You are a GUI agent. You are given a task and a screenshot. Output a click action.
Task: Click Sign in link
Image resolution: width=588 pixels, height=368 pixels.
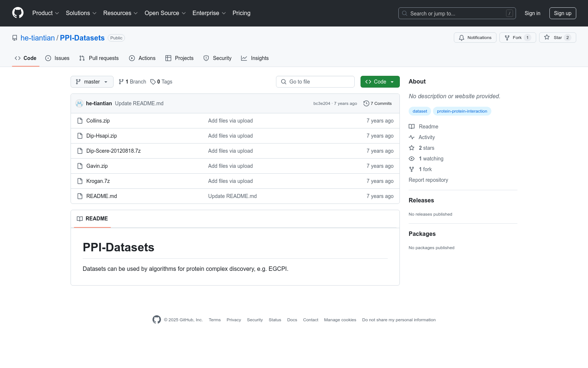pyautogui.click(x=533, y=13)
